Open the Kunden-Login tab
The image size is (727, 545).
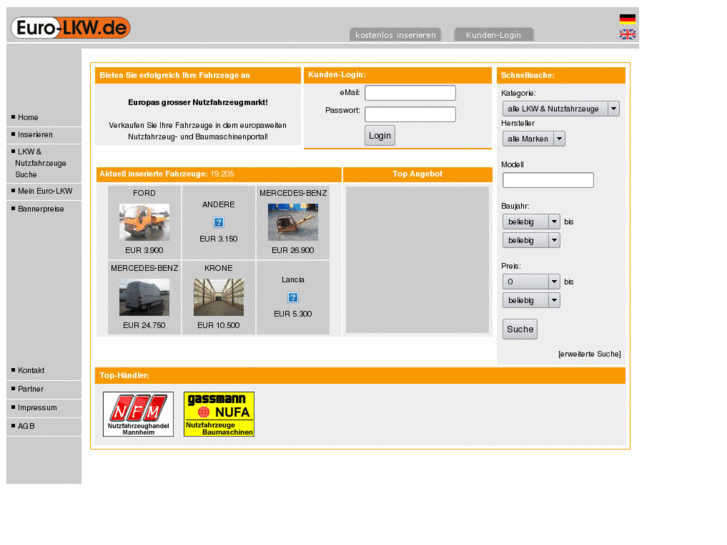click(x=493, y=35)
